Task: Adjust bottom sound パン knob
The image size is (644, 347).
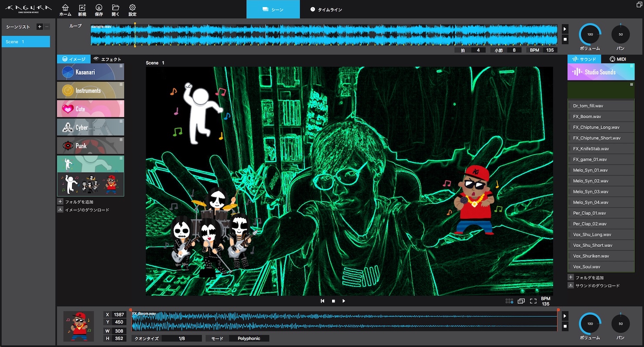Action: (621, 324)
